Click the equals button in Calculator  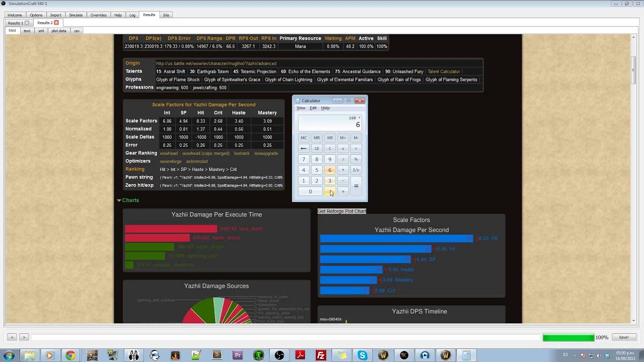[x=356, y=186]
